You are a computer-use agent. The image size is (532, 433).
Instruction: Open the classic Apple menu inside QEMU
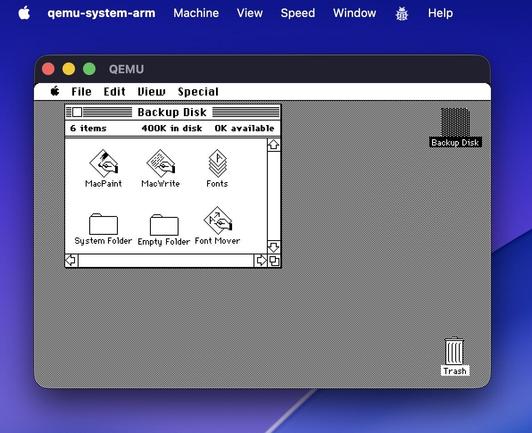[55, 91]
